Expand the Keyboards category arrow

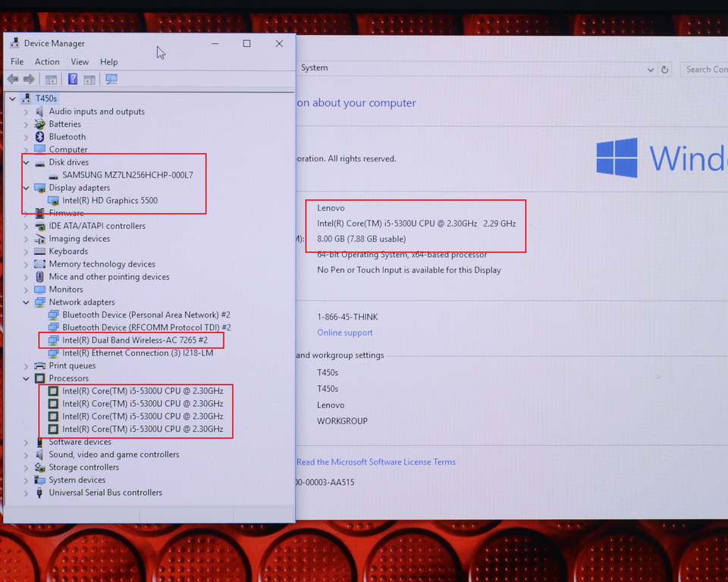(26, 251)
